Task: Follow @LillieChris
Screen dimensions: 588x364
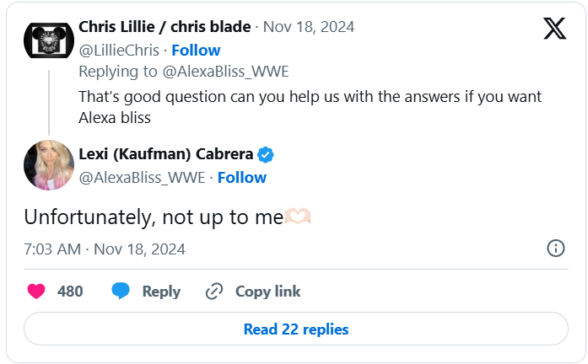Action: [196, 51]
